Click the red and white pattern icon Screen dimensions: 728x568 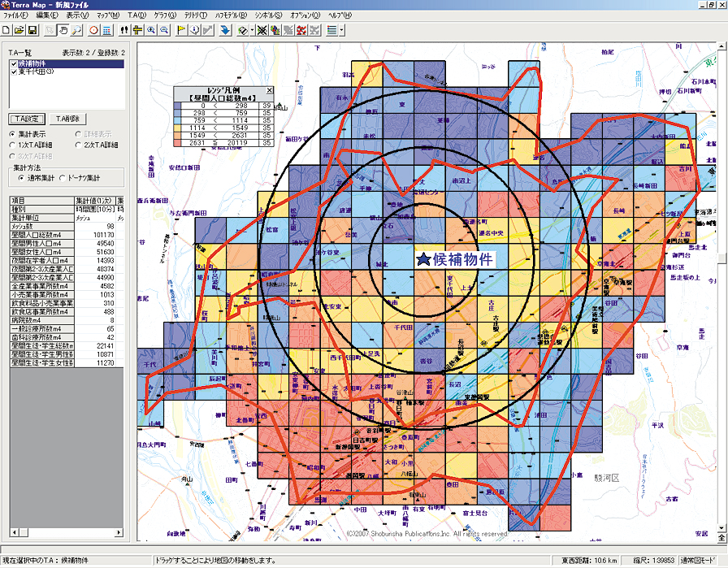click(301, 31)
